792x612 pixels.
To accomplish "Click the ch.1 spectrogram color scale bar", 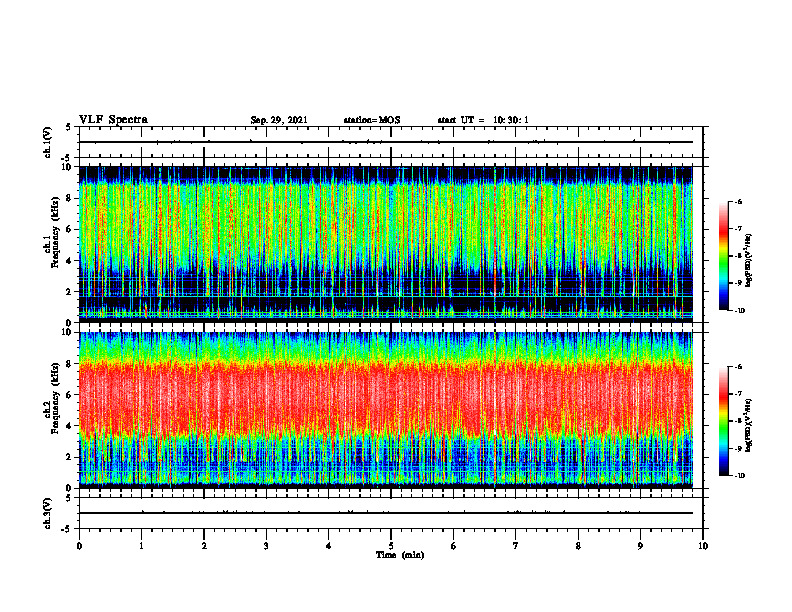I will tap(724, 256).
